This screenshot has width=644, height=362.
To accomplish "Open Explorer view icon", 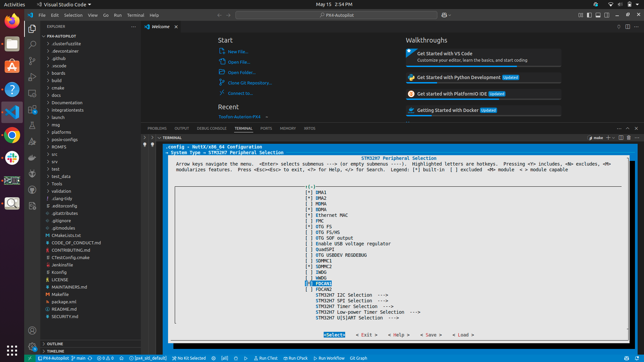I will (x=32, y=29).
